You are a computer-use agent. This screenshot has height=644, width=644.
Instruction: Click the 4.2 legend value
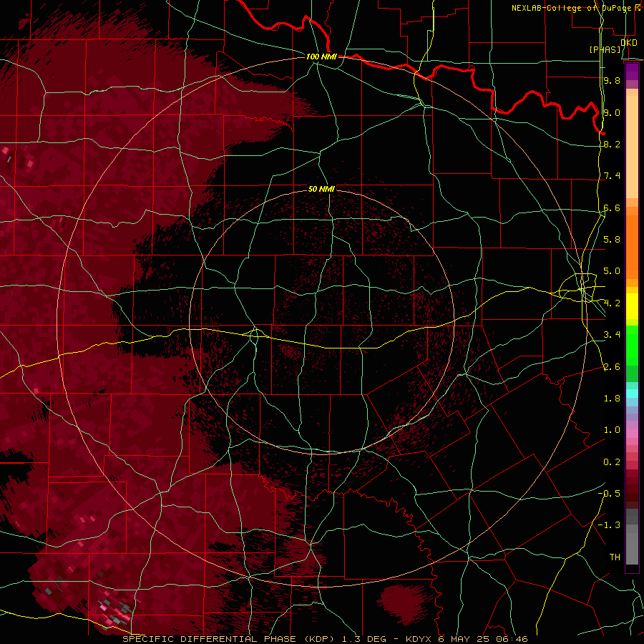pos(612,303)
